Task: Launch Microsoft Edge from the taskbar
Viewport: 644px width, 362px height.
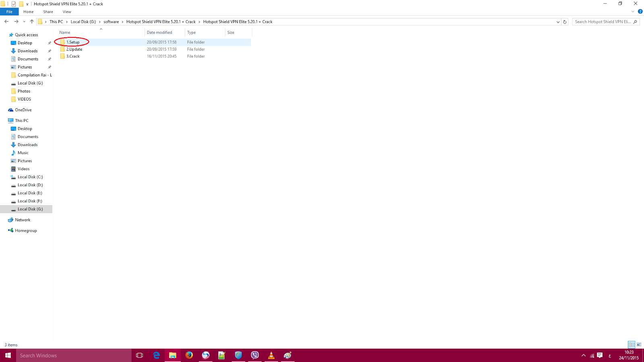Action: (x=156, y=356)
